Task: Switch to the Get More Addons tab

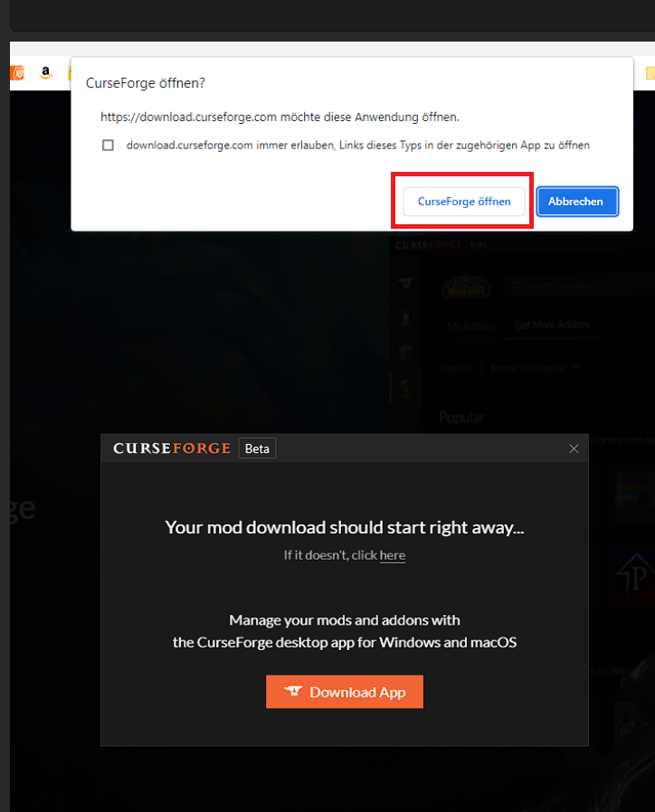Action: pos(553,325)
